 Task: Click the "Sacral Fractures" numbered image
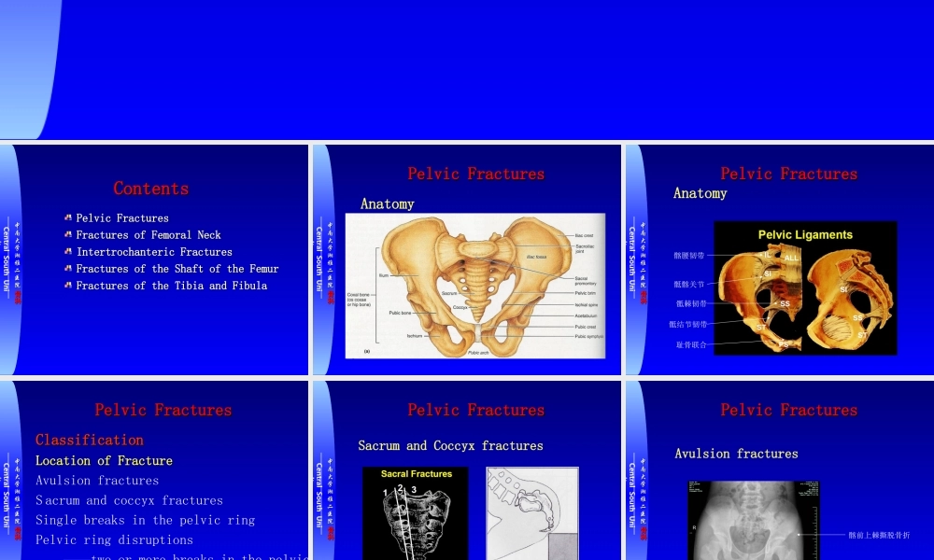pyautogui.click(x=416, y=513)
